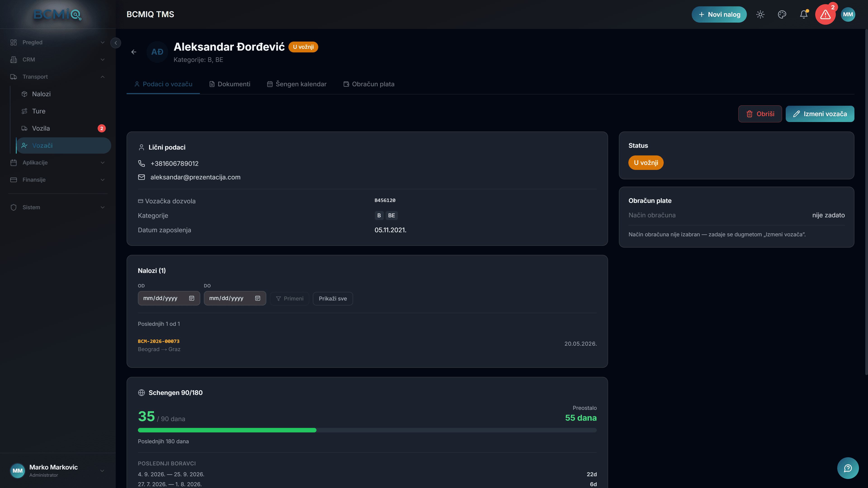The width and height of the screenshot is (868, 488).
Task: Click the Izmeni vozača button
Action: pyautogui.click(x=820, y=114)
